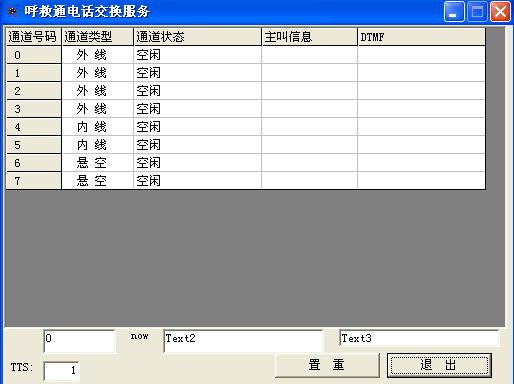The width and height of the screenshot is (514, 384).
Task: Select row header for channel 1
Action: click(x=34, y=73)
